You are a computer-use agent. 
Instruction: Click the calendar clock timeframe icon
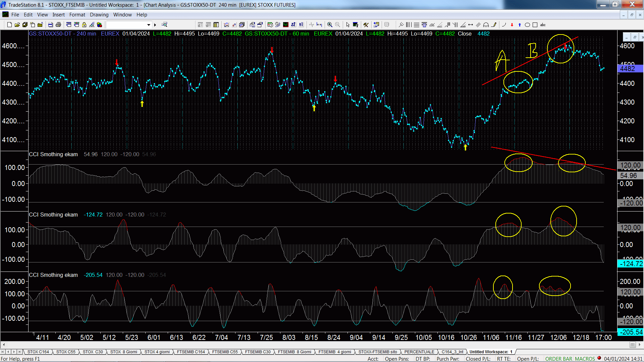tap(270, 24)
